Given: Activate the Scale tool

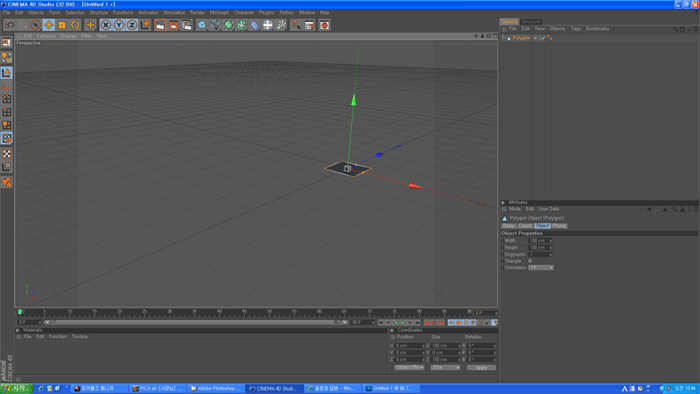Looking at the screenshot, I should click(62, 25).
